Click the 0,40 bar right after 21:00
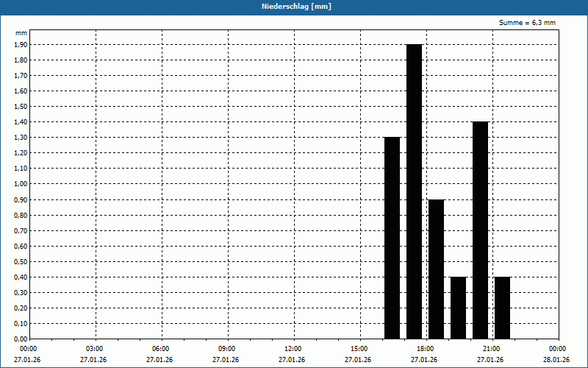The width and height of the screenshot is (588, 368). (503, 308)
